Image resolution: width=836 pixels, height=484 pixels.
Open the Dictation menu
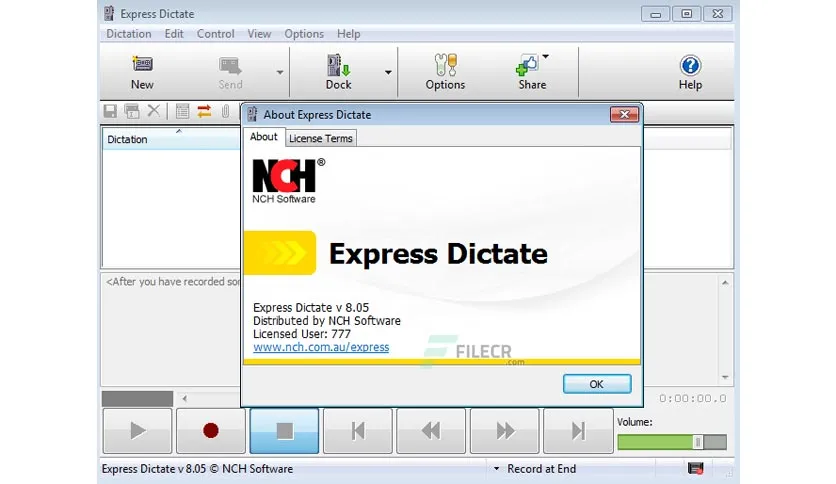[129, 34]
